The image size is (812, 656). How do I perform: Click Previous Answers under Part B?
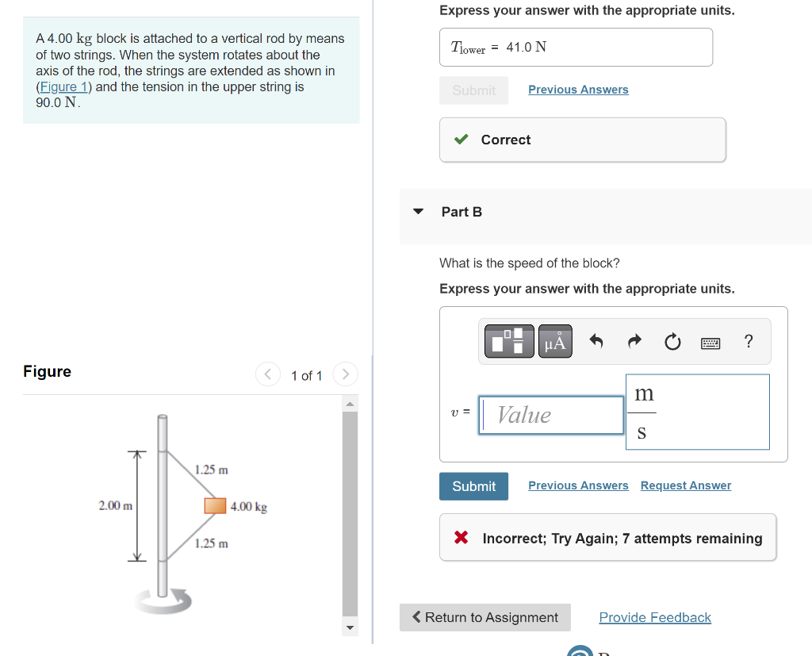coord(578,485)
